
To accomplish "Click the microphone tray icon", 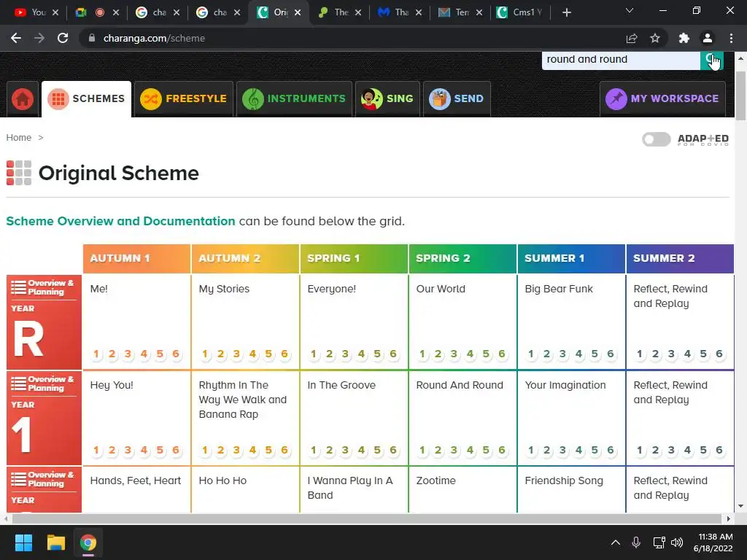I will 636,542.
